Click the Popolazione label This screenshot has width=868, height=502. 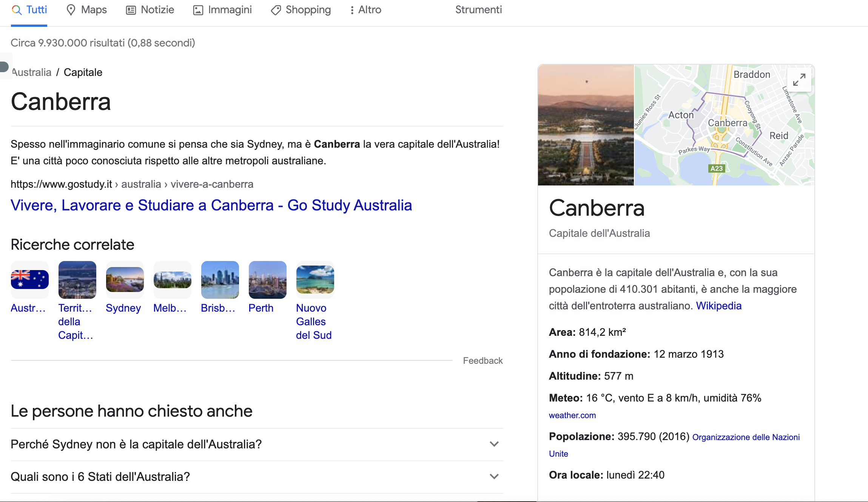pyautogui.click(x=582, y=437)
